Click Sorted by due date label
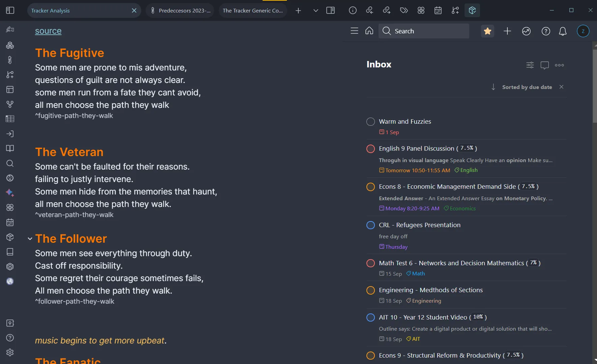 pos(527,87)
